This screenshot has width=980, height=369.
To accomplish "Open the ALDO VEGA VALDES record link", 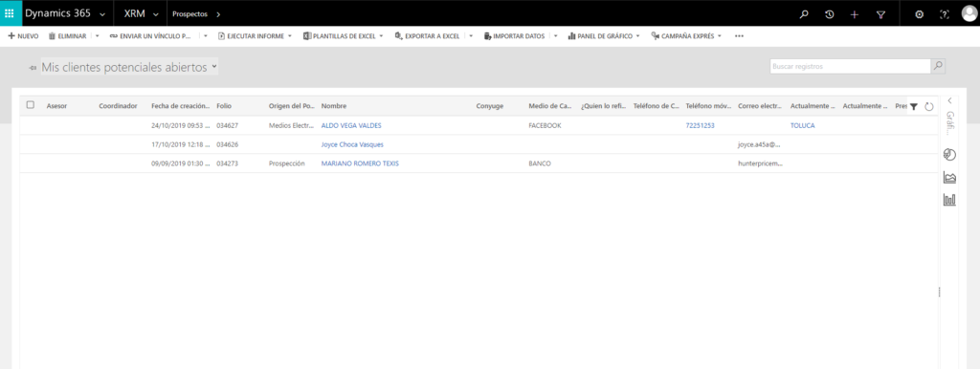I will coord(351,125).
